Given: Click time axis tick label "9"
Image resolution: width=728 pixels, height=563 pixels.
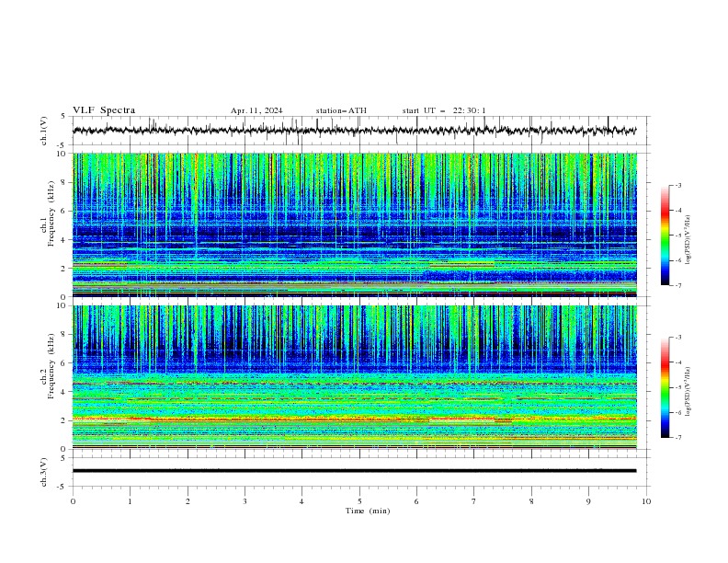Looking at the screenshot, I should tap(588, 501).
